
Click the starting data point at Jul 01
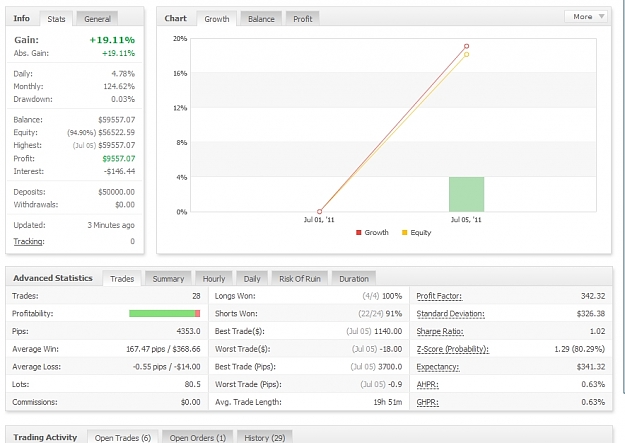tap(319, 211)
